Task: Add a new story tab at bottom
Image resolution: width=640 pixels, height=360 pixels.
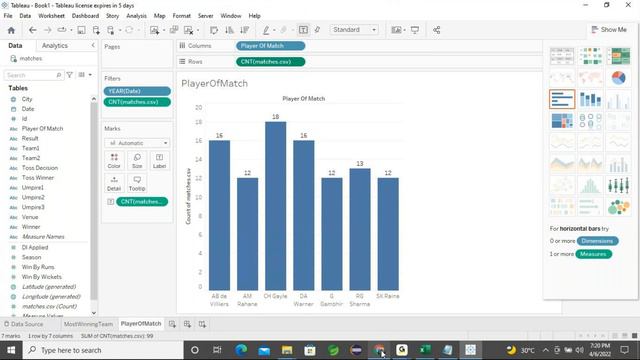Action: [x=202, y=324]
